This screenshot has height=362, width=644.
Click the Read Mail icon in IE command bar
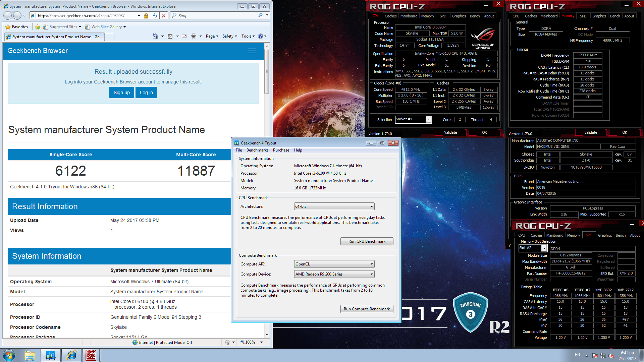184,36
